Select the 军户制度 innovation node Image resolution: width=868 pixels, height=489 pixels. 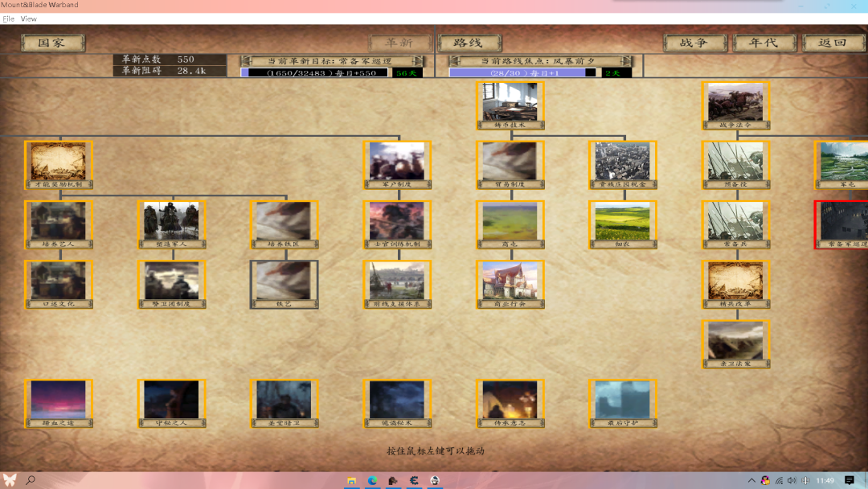(397, 165)
